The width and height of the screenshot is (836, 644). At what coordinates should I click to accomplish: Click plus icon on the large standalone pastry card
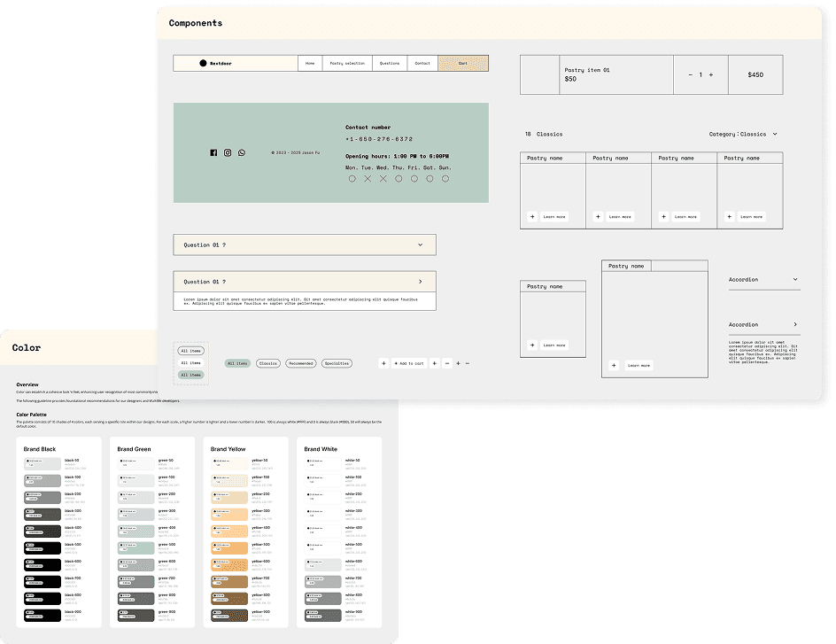tap(614, 365)
